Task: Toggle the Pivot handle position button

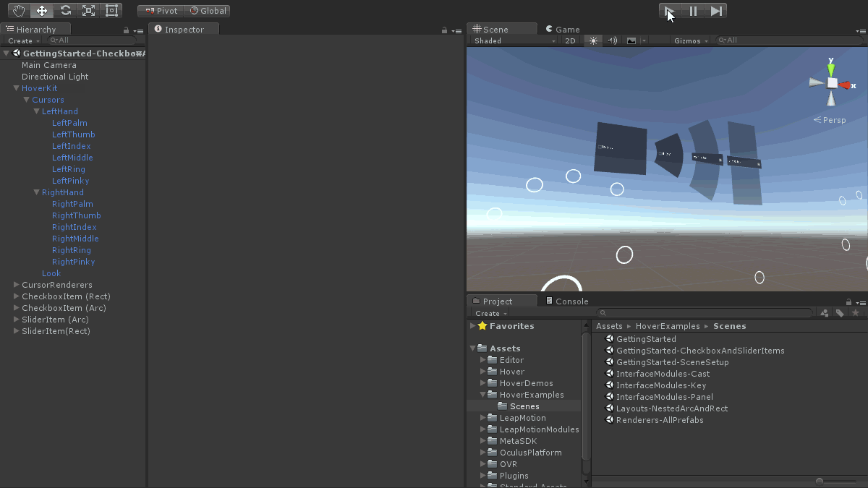Action: tap(161, 11)
